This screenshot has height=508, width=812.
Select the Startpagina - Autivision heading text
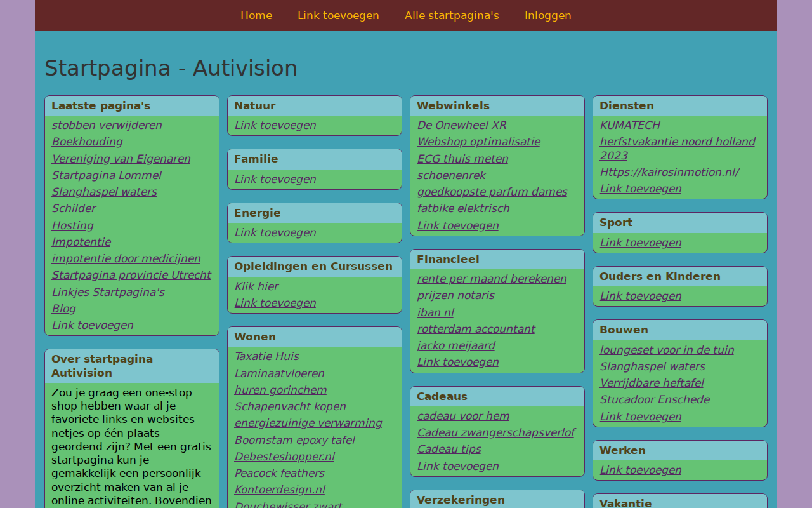tap(171, 68)
